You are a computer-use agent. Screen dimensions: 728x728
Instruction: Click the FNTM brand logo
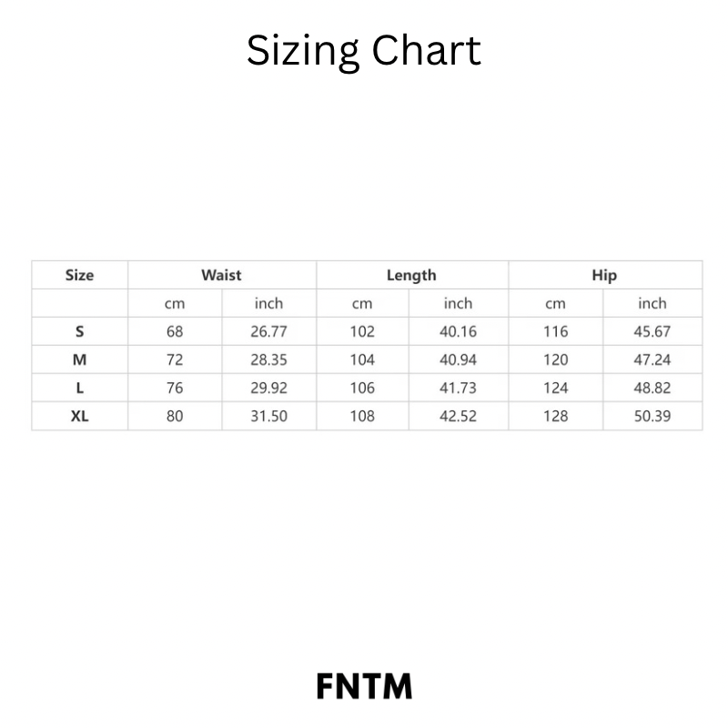click(x=364, y=686)
